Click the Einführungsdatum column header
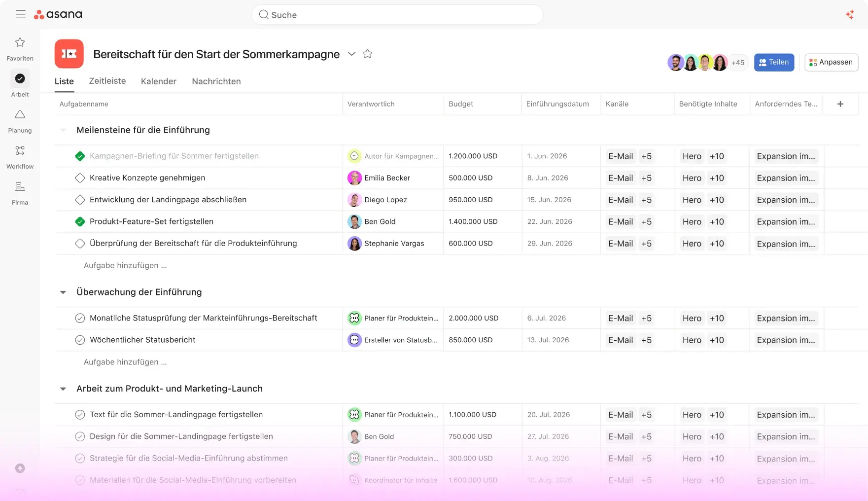 tap(561, 104)
